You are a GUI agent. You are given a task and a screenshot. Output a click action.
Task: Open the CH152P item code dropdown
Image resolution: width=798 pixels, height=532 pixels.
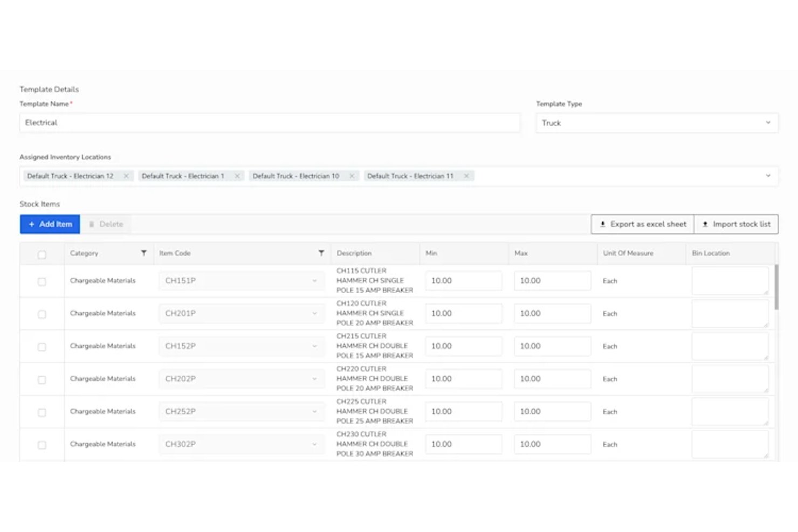tap(242, 346)
